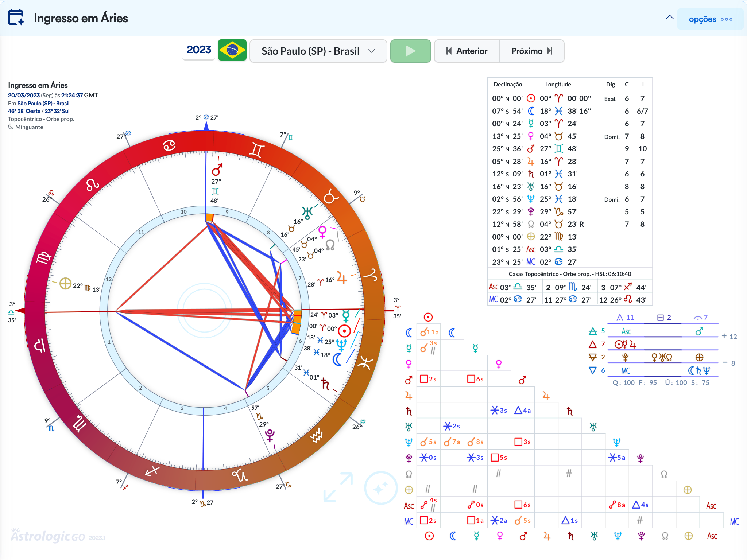The height and width of the screenshot is (560, 747).
Task: Click the Scorpio sign on the zodiac ring
Action: point(80,424)
